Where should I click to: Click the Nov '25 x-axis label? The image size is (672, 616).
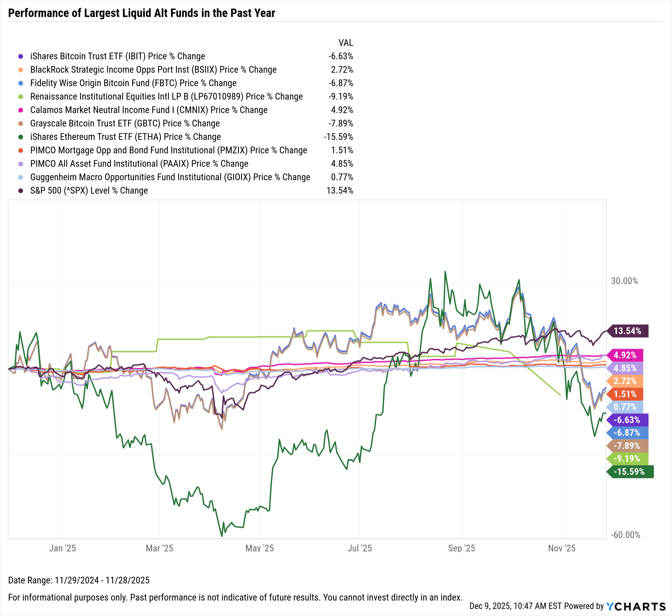pyautogui.click(x=561, y=548)
